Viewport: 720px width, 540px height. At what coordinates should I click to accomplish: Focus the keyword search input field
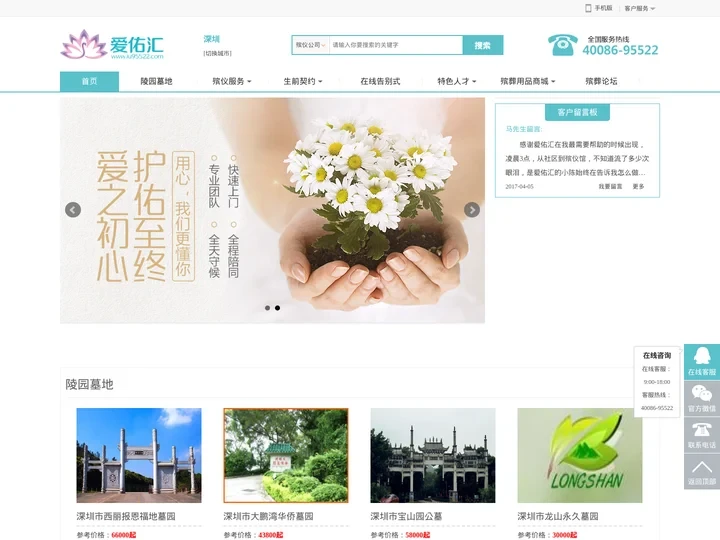395,45
